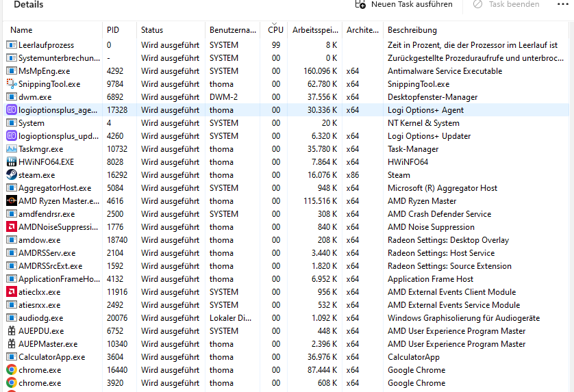Screen dimensions: 574x392
Task: Sort by the Arbeitsspeicher column header
Action: 315,30
